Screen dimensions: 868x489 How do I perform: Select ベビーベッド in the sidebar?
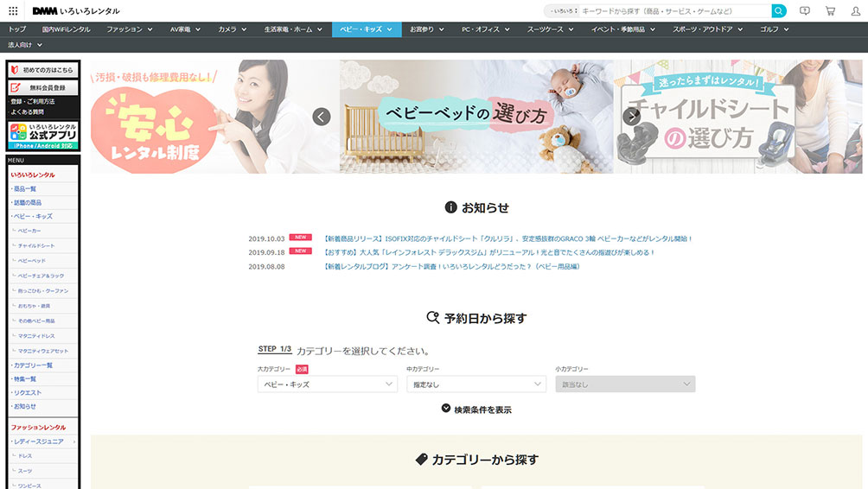coord(31,261)
